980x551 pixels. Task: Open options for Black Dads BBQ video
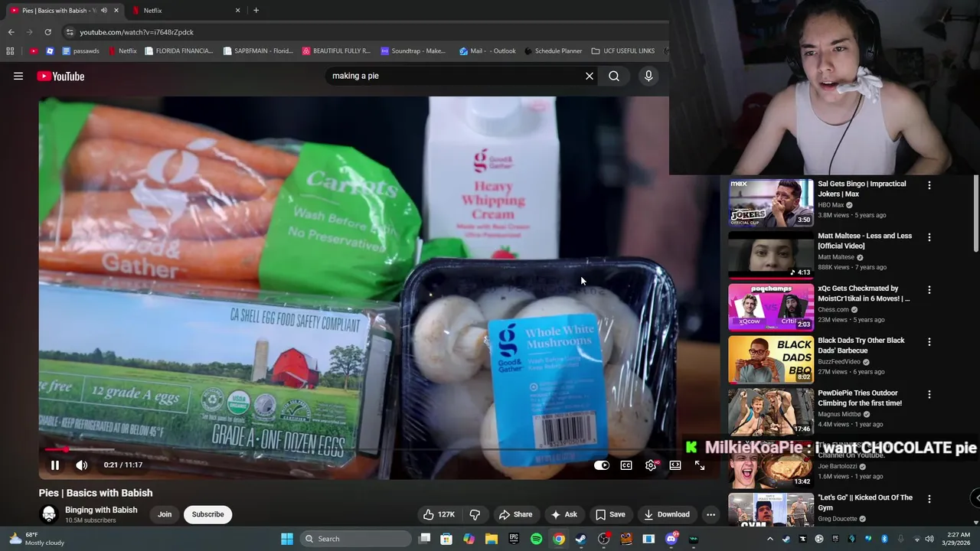coord(929,342)
